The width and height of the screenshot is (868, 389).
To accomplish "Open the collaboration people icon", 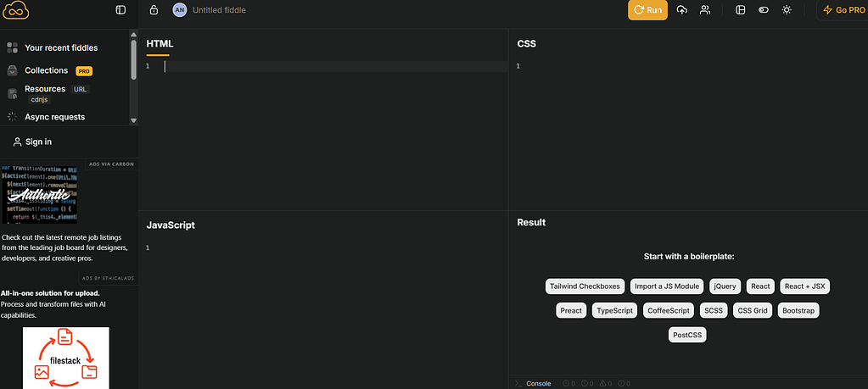I will click(705, 10).
